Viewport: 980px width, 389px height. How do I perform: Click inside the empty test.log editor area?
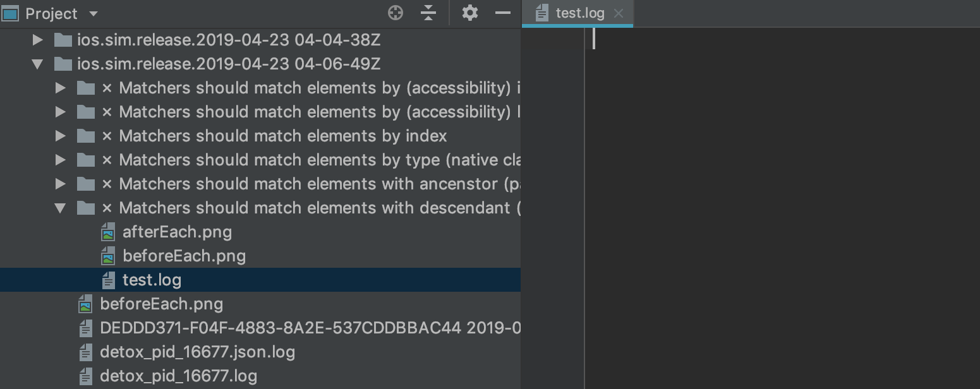pos(758,189)
